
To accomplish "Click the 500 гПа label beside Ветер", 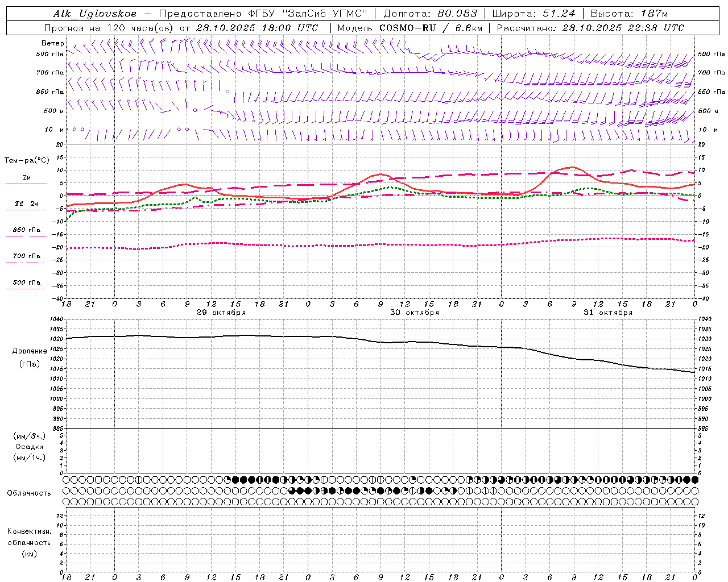I will pos(50,54).
